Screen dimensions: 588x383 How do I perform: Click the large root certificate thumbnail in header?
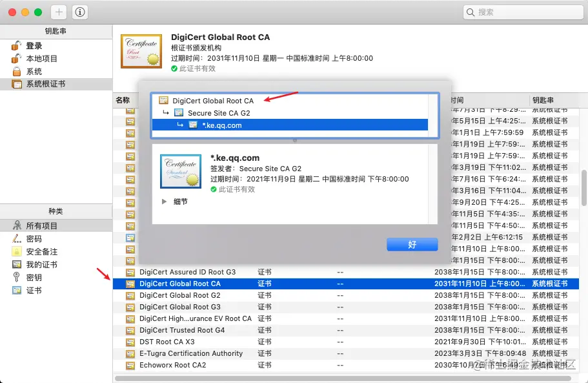[141, 52]
